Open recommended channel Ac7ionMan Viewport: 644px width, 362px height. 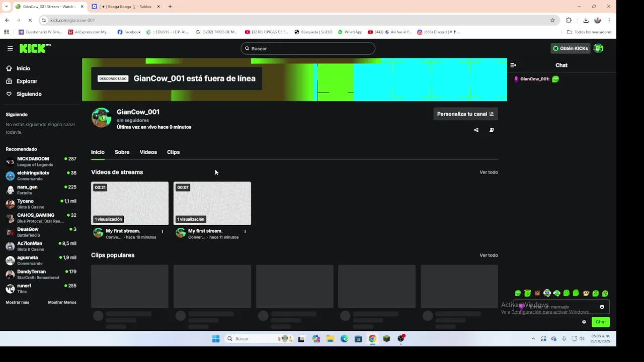[x=41, y=246]
